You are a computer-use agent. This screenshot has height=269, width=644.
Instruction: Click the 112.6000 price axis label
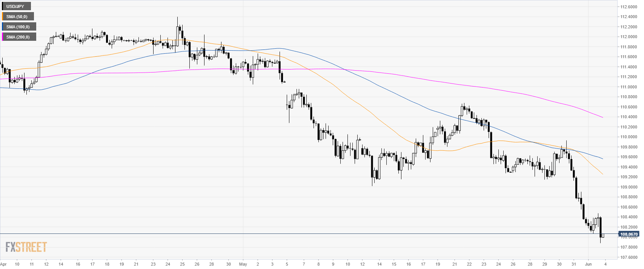coord(629,7)
